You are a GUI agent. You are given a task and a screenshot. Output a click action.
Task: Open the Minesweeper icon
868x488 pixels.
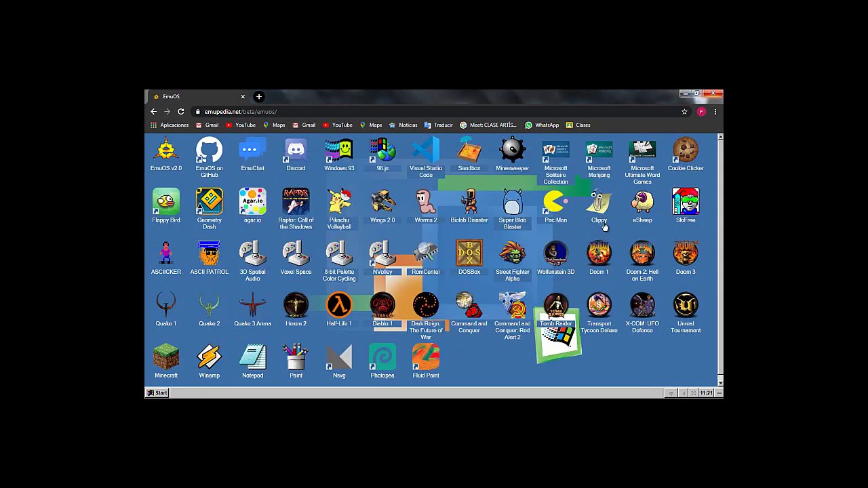point(512,155)
